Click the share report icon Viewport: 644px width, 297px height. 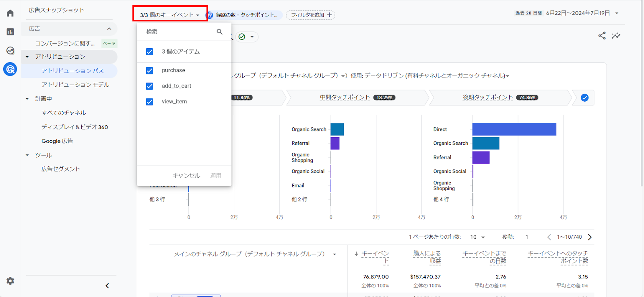pyautogui.click(x=602, y=36)
